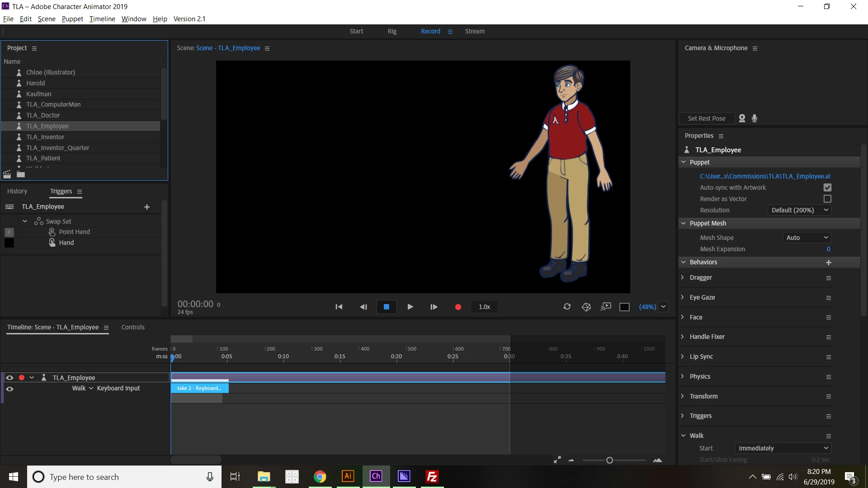Click the timeline zoom slider handle
868x488 pixels.
coord(609,460)
